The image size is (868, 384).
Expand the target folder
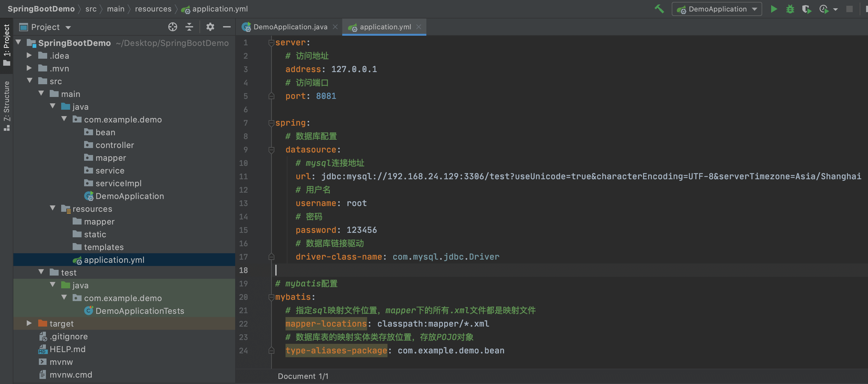pos(29,323)
